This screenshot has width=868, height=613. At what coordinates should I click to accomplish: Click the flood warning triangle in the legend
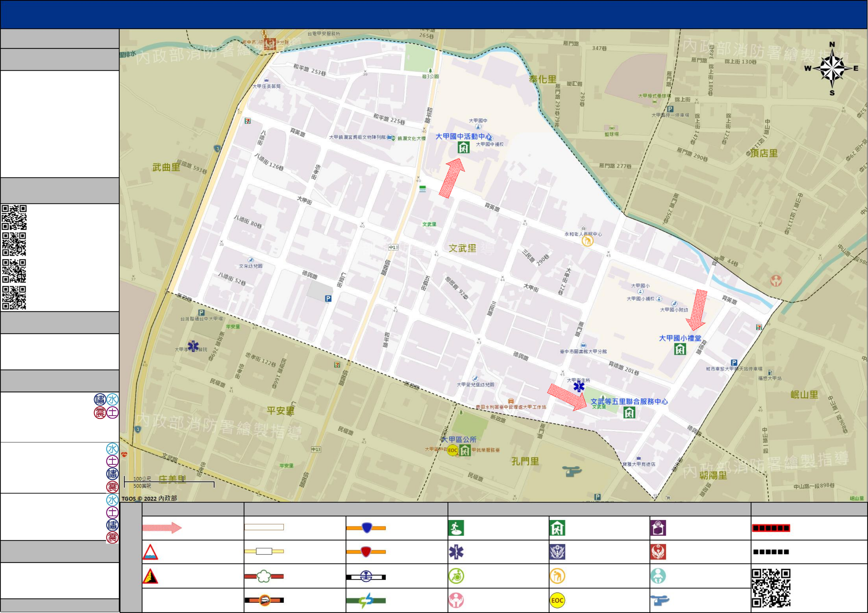coord(150,552)
